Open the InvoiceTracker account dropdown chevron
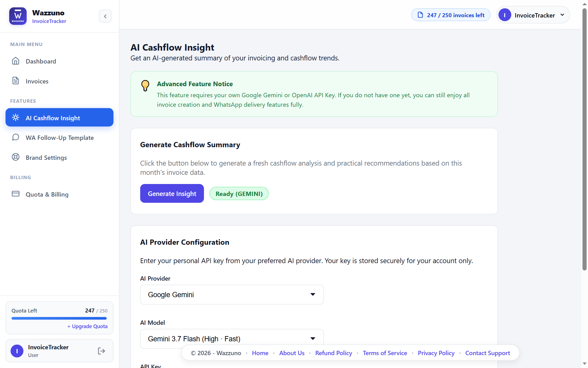Viewport: 588px width, 368px height. pyautogui.click(x=562, y=15)
